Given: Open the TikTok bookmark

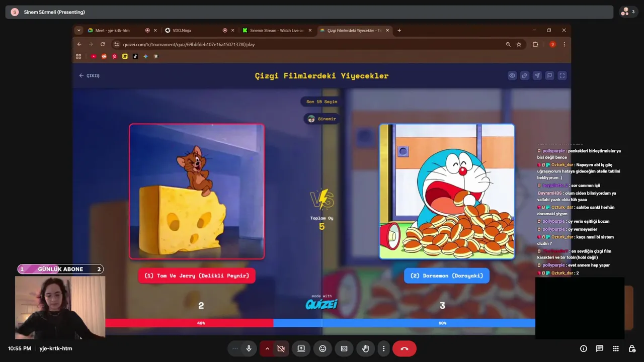Looking at the screenshot, I should pos(135,56).
